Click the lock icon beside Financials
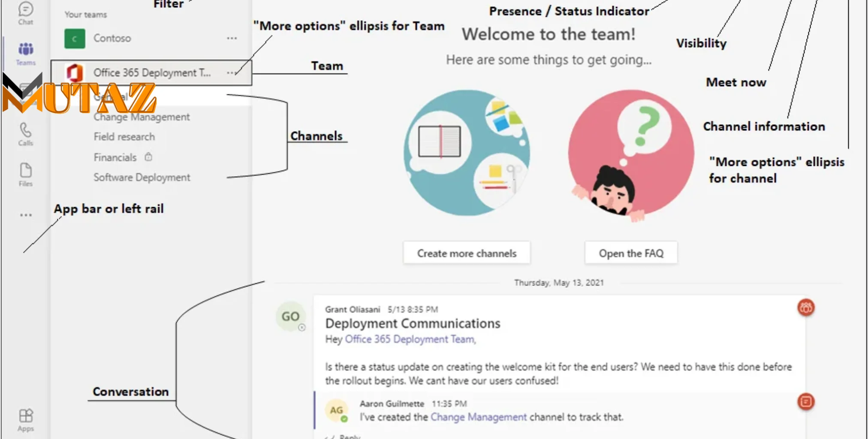 point(148,157)
